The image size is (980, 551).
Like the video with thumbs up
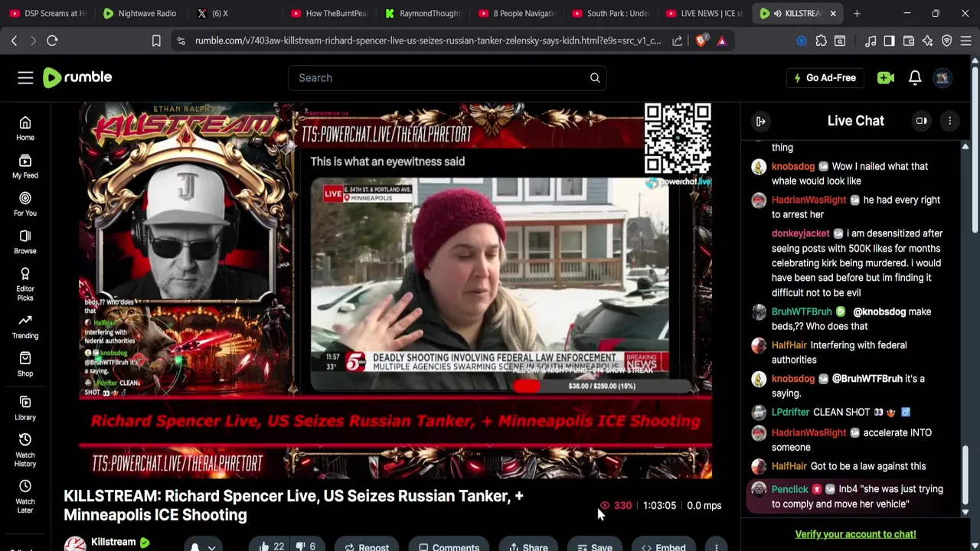[x=271, y=546]
